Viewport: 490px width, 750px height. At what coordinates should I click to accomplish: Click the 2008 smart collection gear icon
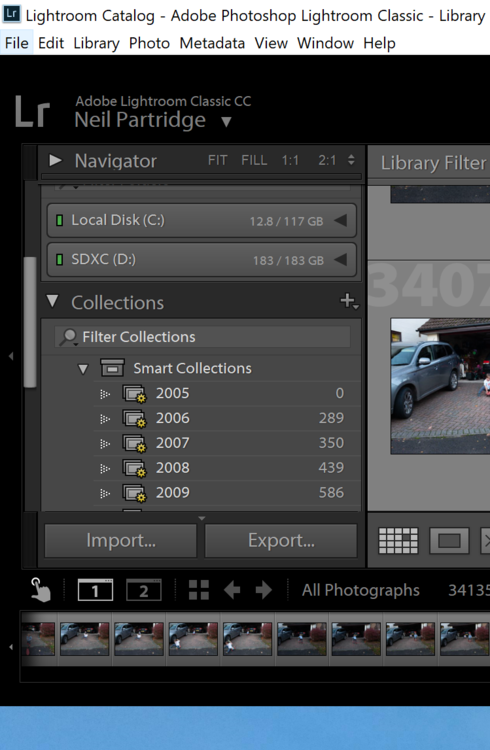(134, 469)
